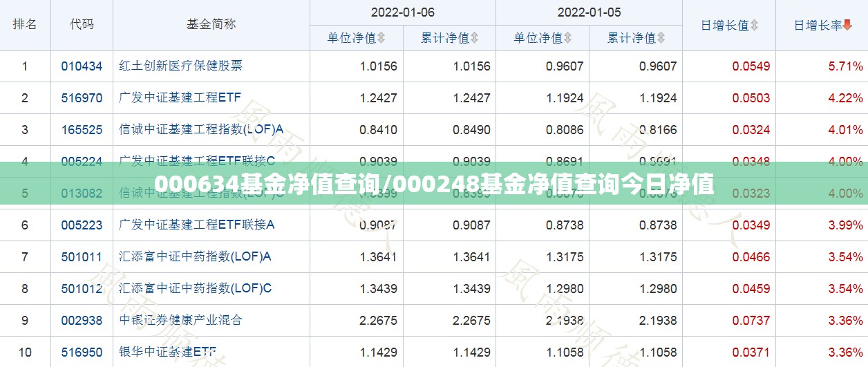Click the 日增长值 sort arrows icon
This screenshot has width=868, height=367.
[x=754, y=26]
